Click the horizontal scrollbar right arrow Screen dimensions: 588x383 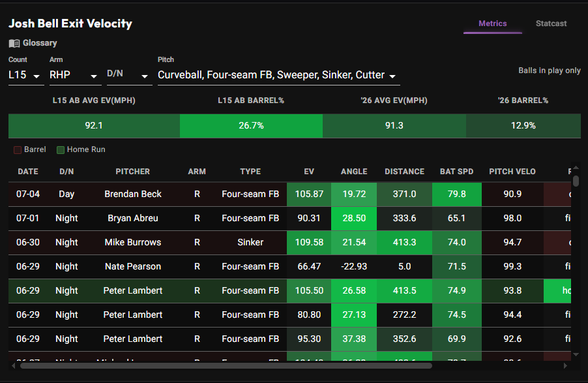[x=565, y=365]
